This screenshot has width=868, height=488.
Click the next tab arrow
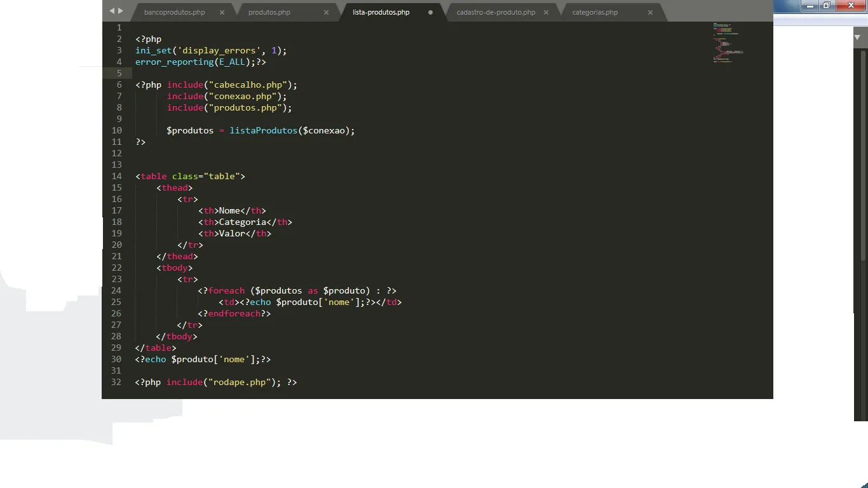[x=121, y=11]
